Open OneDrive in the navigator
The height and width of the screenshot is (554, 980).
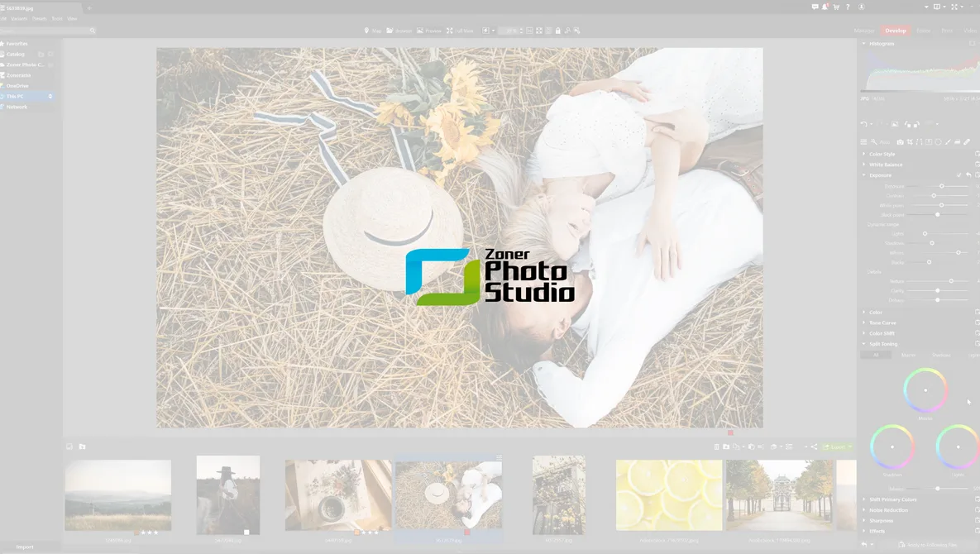[17, 85]
